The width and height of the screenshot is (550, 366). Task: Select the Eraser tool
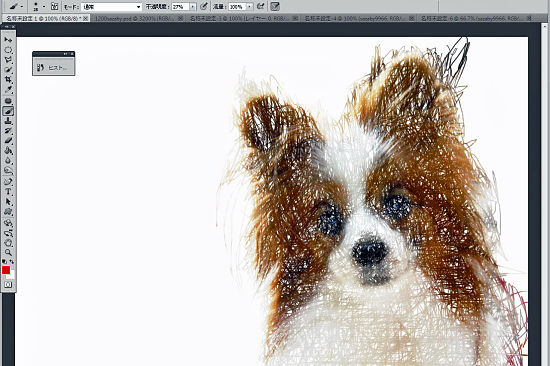click(x=8, y=141)
